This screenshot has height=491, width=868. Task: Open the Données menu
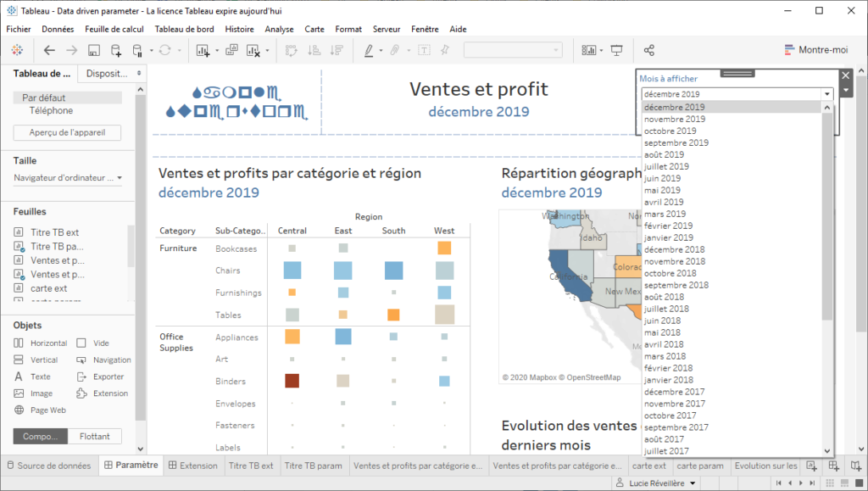(58, 29)
